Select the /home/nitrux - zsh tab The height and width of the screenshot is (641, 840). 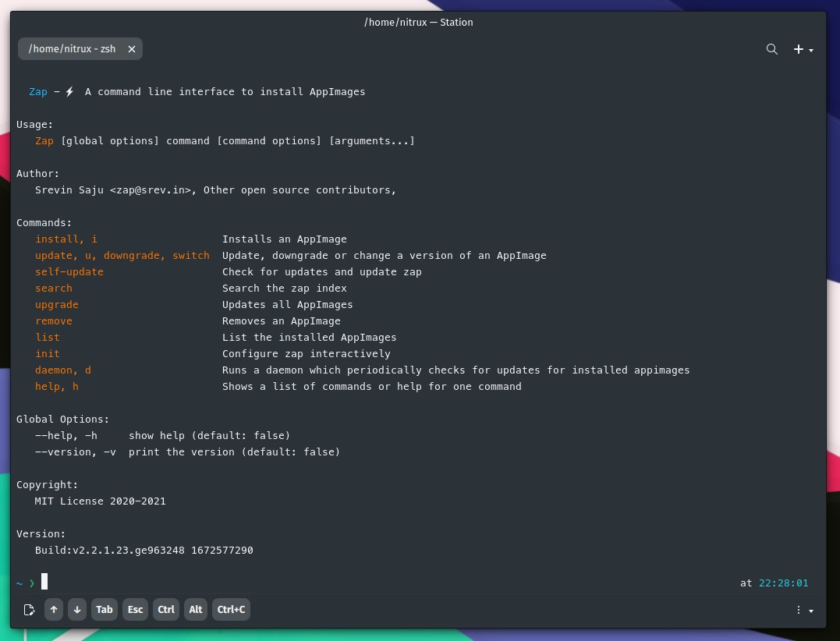tap(80, 48)
